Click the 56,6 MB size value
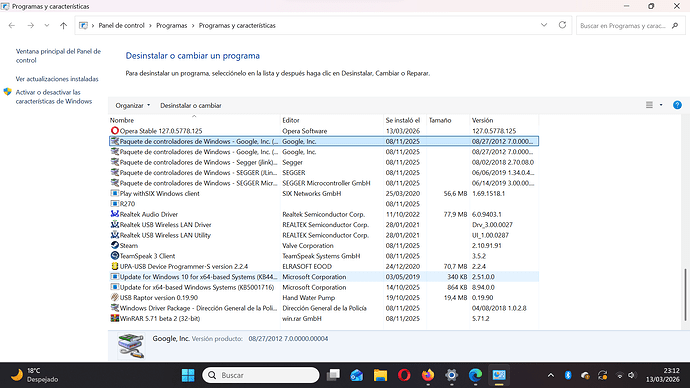Image resolution: width=690 pixels, height=388 pixels. point(455,193)
